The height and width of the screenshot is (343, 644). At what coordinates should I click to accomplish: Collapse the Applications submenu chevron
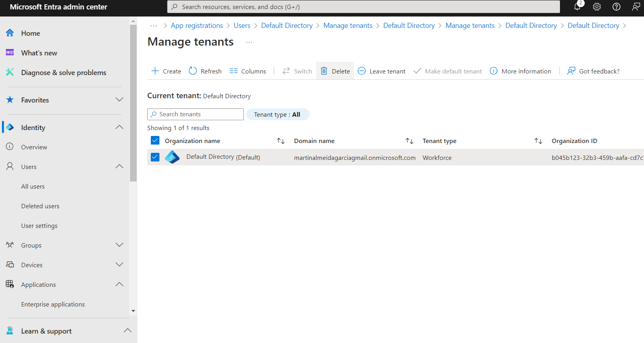[x=119, y=284]
